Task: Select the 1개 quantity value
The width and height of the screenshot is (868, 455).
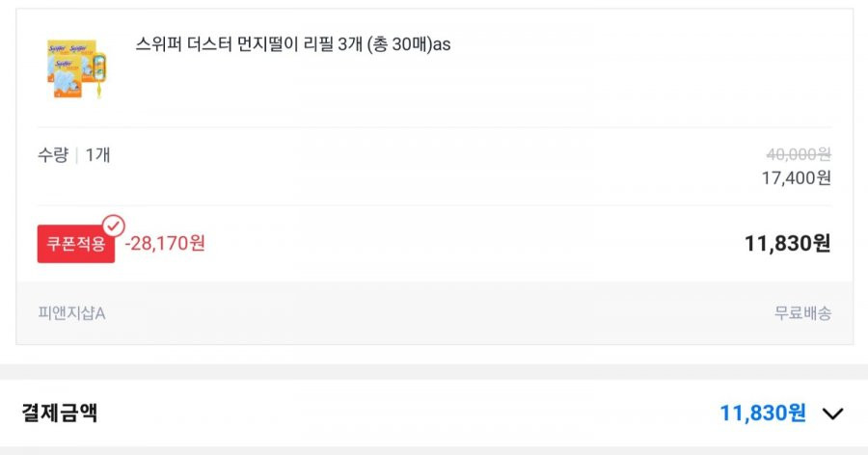Action: 97,155
